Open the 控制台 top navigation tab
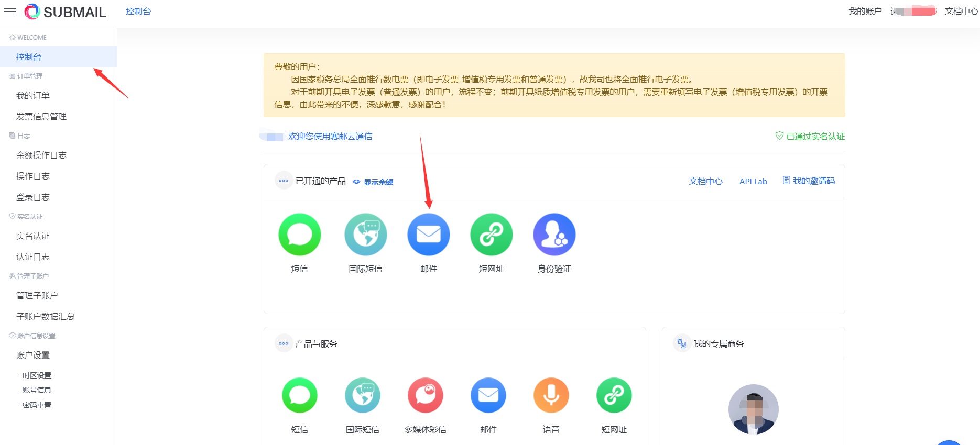The height and width of the screenshot is (445, 980). pos(138,12)
